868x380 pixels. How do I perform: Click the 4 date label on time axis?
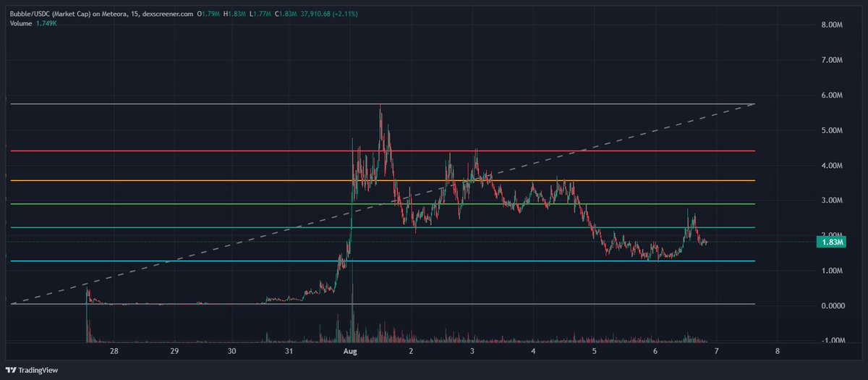[x=533, y=351]
